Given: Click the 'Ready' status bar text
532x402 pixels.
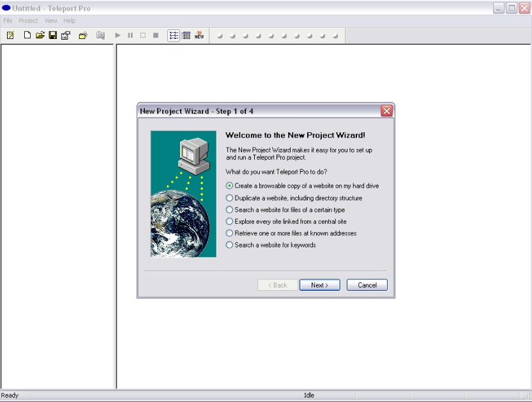Looking at the screenshot, I should pyautogui.click(x=10, y=395).
